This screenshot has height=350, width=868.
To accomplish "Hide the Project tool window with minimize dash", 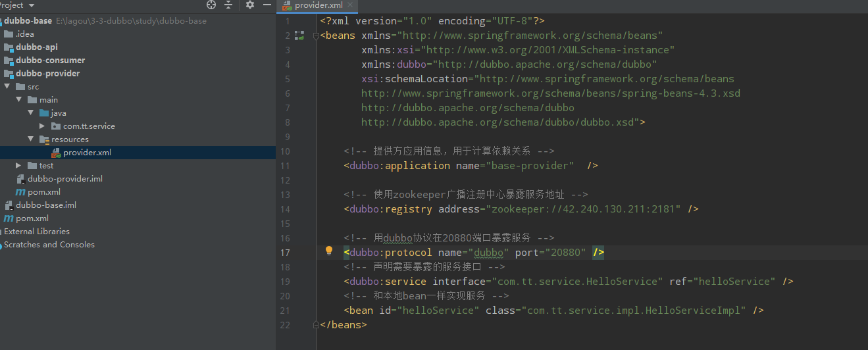I will pyautogui.click(x=266, y=5).
